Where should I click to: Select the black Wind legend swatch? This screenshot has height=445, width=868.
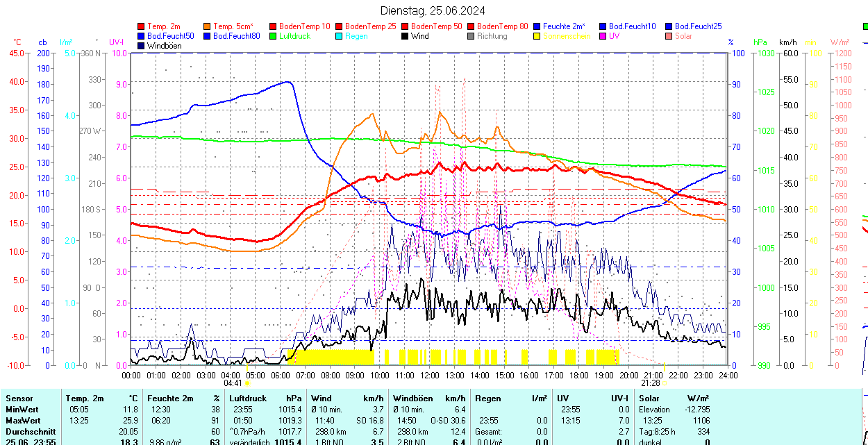pyautogui.click(x=405, y=36)
